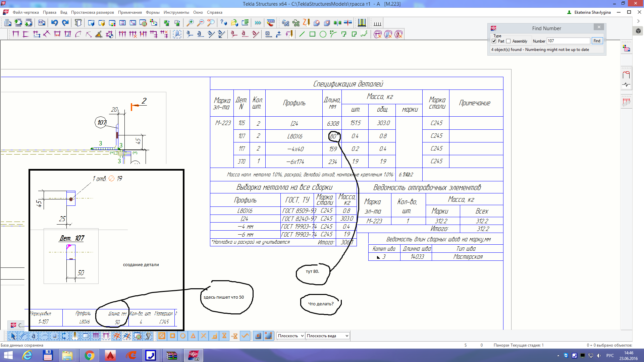Click the Redo arrow icon
The height and width of the screenshot is (362, 644).
(65, 23)
